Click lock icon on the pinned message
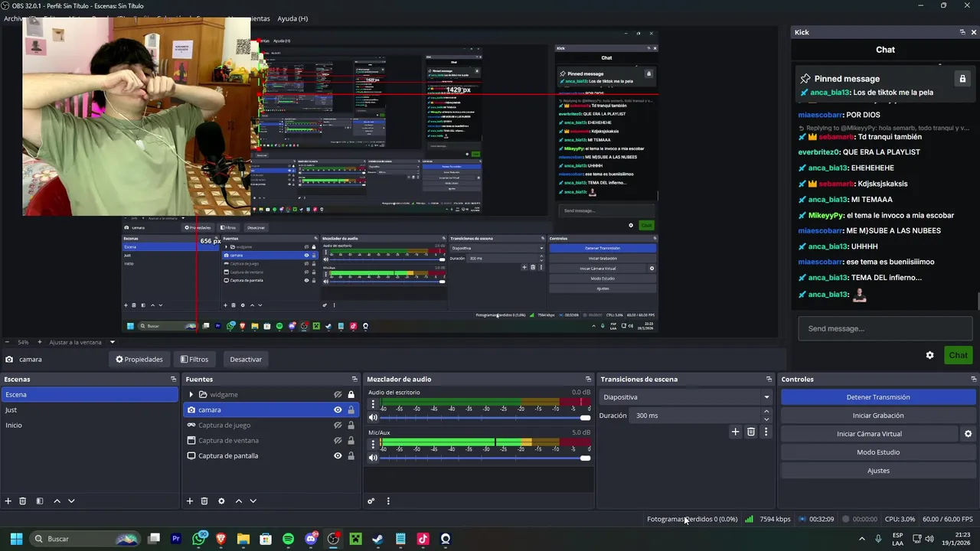The height and width of the screenshot is (551, 980). (x=962, y=79)
